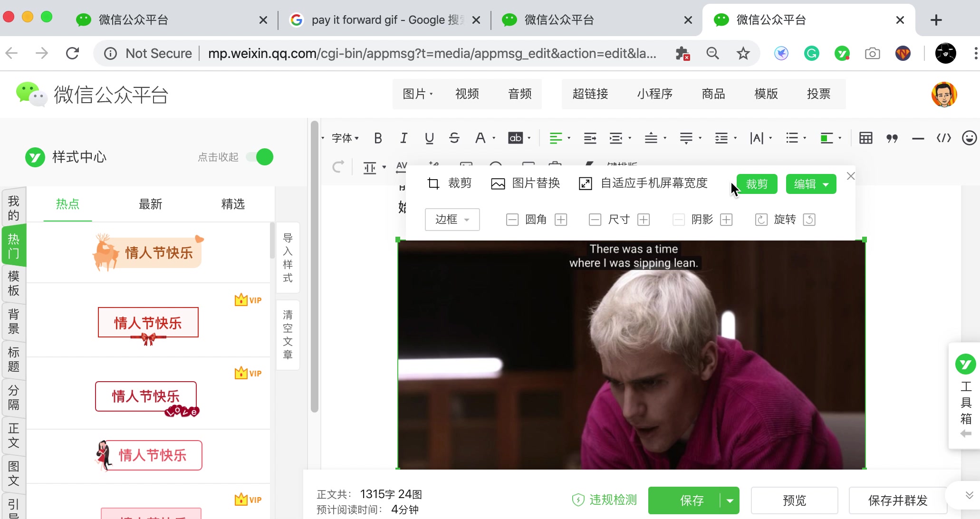Select the crop tool labeled 裁剪

coord(450,183)
